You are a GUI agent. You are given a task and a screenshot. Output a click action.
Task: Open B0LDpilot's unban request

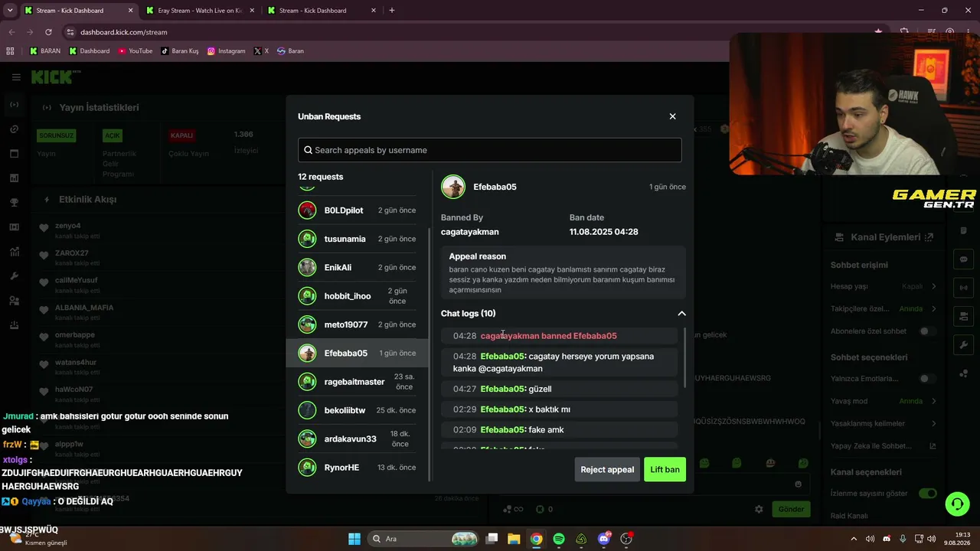[x=357, y=210]
